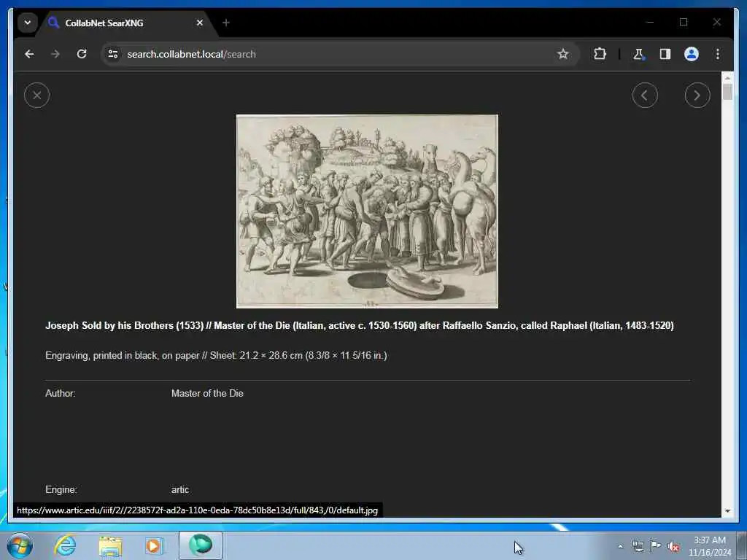
Task: Open the Extensions puzzle icon
Action: [600, 54]
